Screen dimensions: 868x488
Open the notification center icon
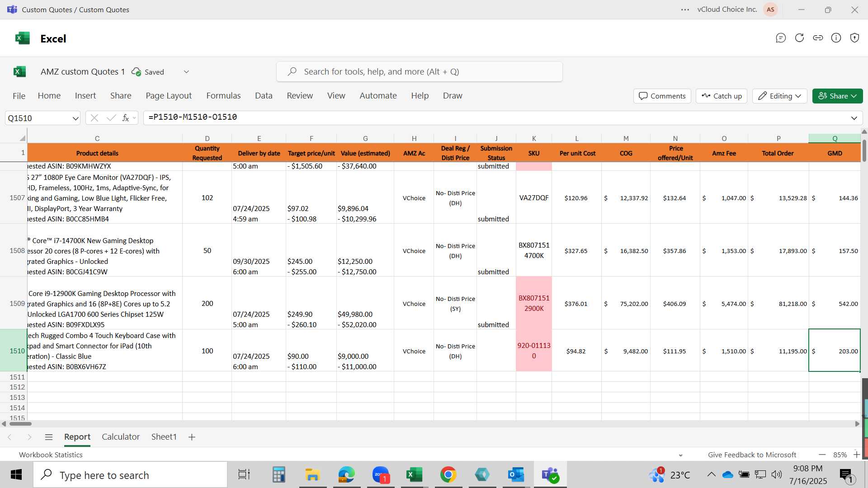pyautogui.click(x=845, y=474)
